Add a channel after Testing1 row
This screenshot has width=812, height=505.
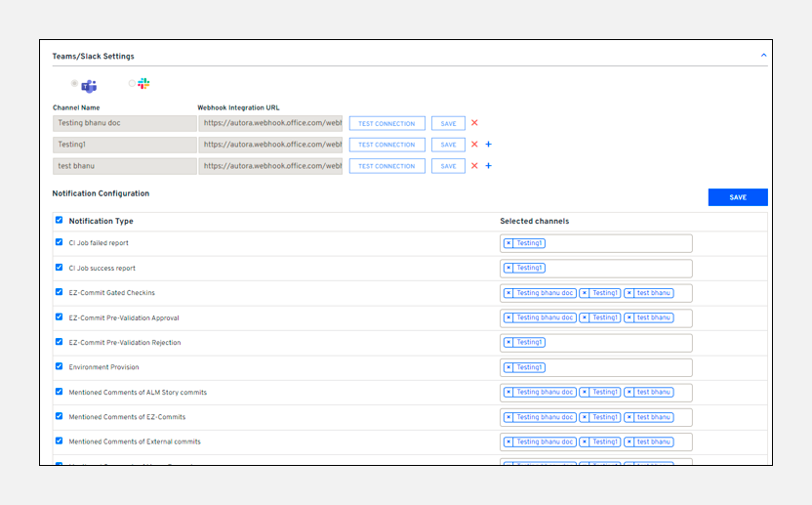pos(488,145)
